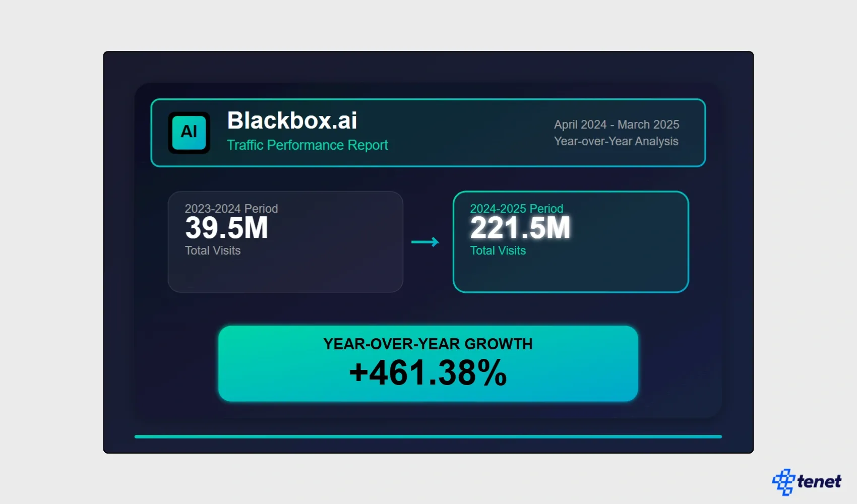Click the tenet logo symbol
This screenshot has height=504, width=857.
[783, 482]
